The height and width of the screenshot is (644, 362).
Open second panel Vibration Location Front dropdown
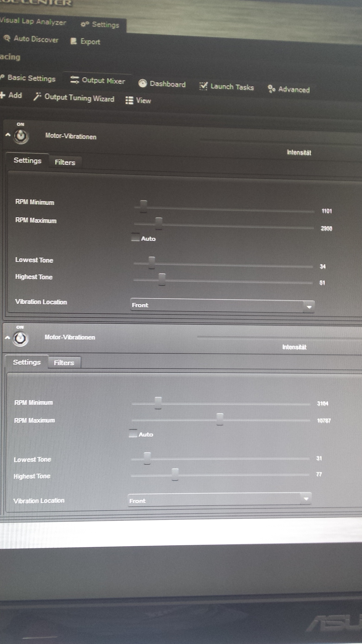[219, 500]
